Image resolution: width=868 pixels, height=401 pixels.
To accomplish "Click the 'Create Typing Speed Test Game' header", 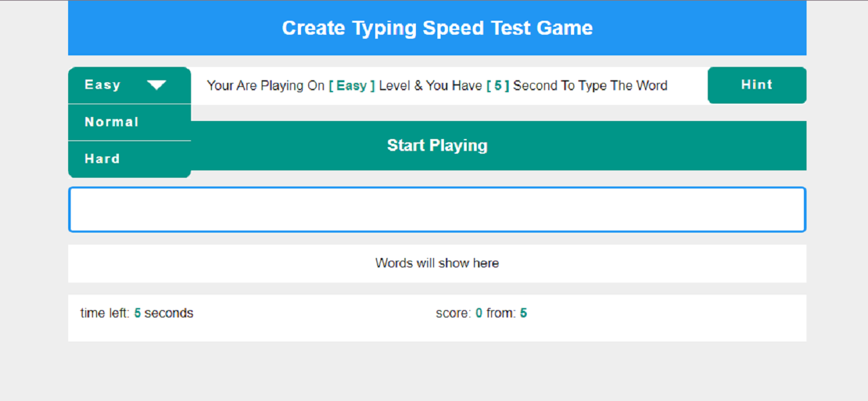I will click(x=437, y=28).
